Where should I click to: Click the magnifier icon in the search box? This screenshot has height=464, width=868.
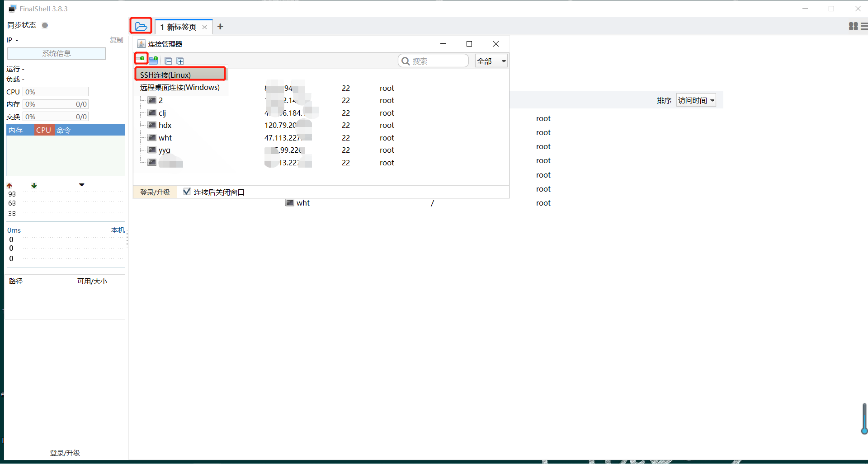tap(406, 61)
